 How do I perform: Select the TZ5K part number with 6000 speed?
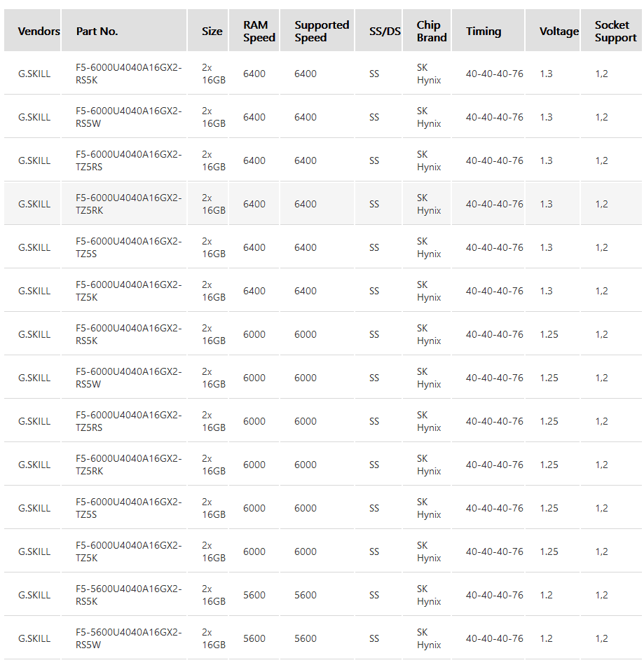128,551
